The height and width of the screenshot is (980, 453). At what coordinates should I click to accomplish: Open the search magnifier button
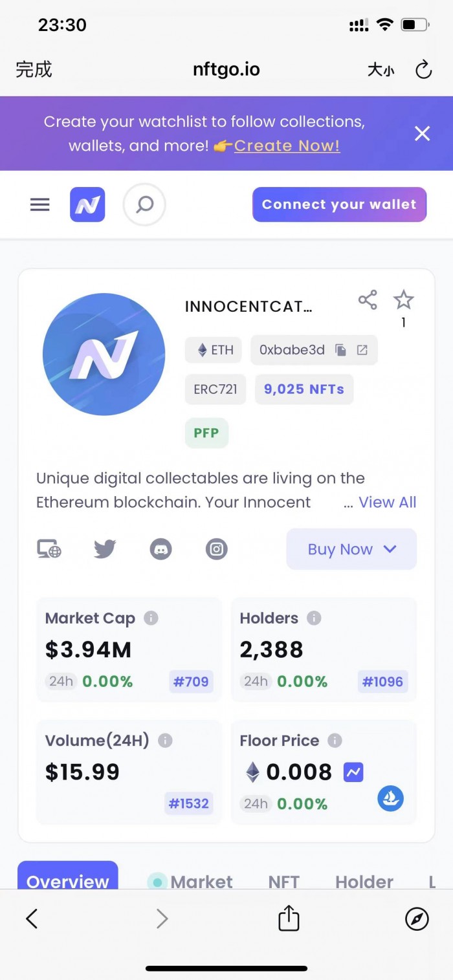point(144,204)
